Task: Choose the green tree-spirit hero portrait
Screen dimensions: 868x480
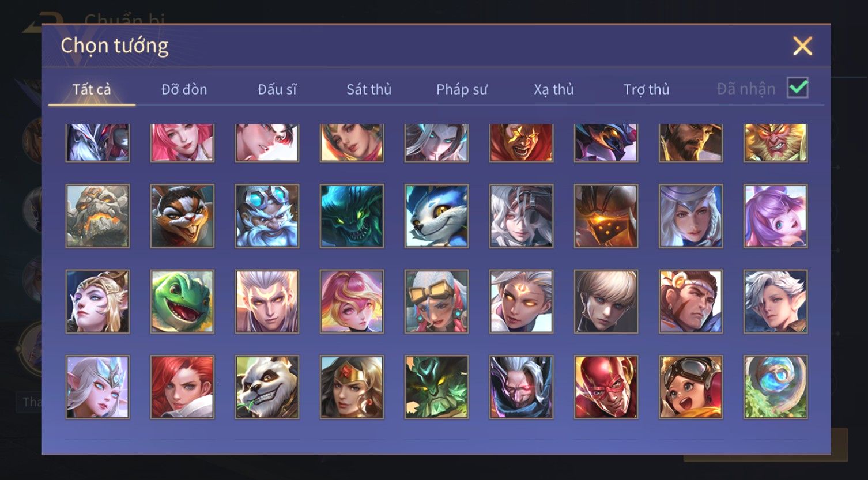Action: tap(436, 387)
